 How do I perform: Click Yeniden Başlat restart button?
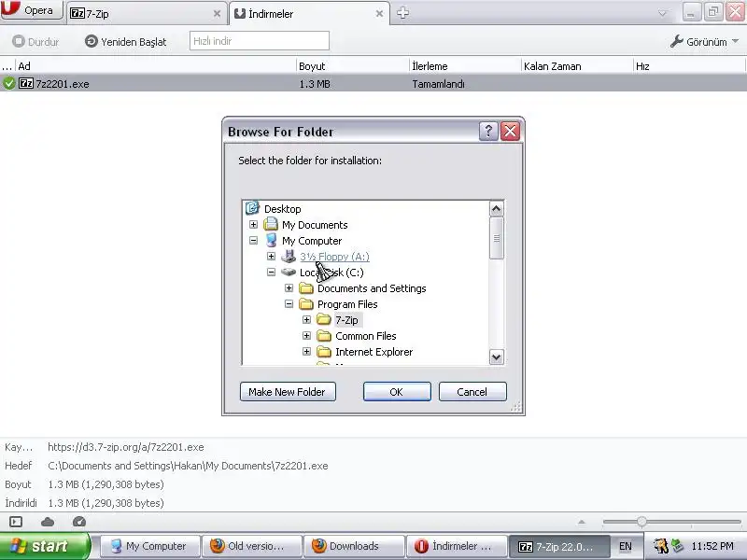tap(126, 41)
